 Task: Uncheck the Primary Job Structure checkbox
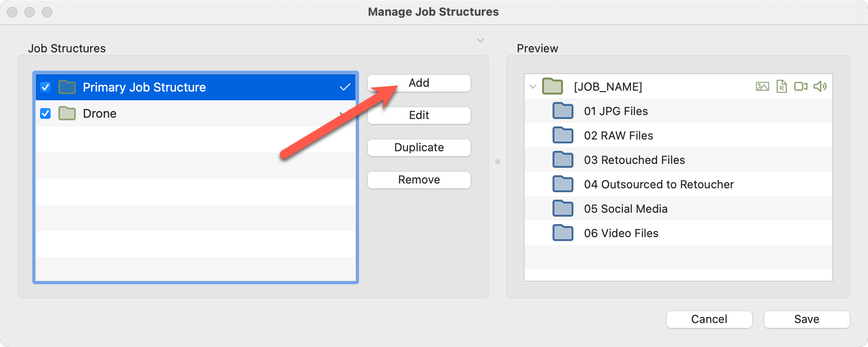(45, 87)
